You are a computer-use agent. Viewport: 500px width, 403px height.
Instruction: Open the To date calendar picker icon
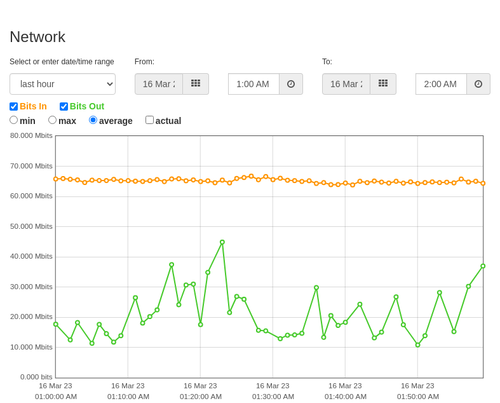click(x=383, y=84)
